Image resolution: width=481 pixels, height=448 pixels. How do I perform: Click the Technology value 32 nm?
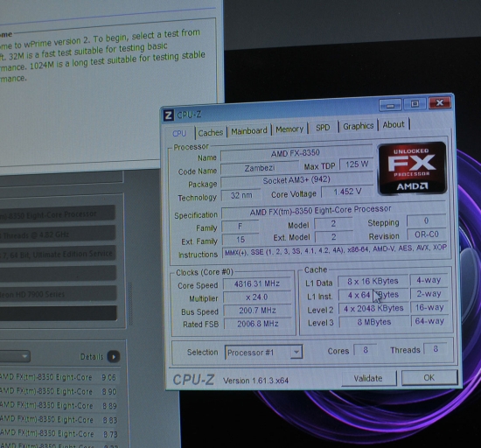[241, 195]
